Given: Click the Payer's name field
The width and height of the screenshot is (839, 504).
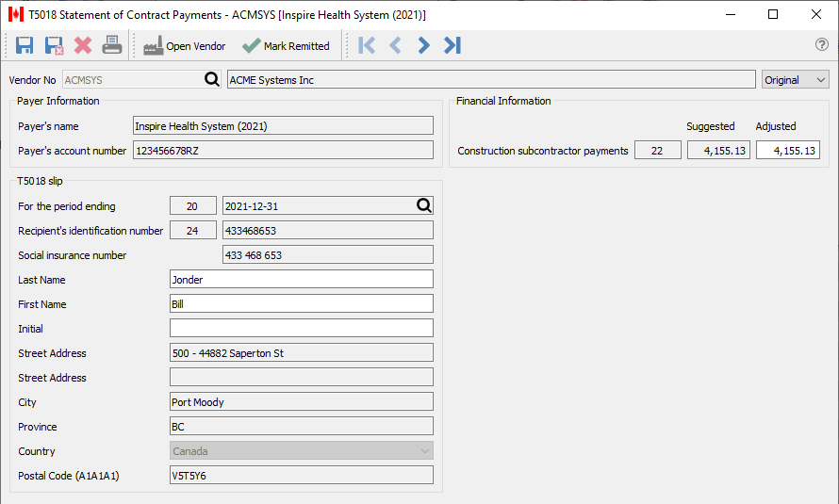Looking at the screenshot, I should point(283,125).
